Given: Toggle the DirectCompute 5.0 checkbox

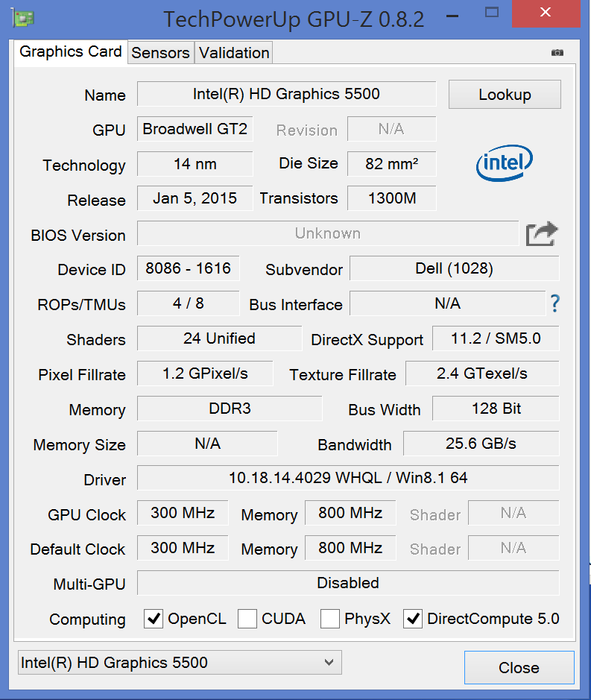Looking at the screenshot, I should pos(413,619).
